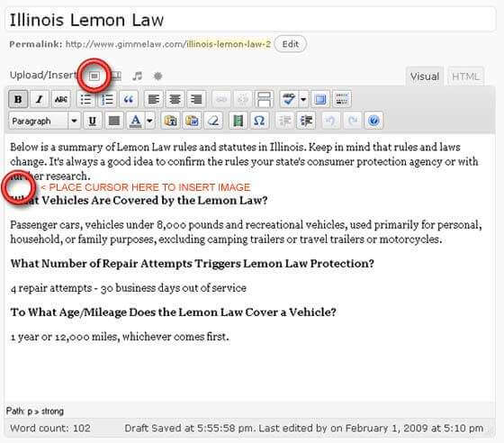Click the Add Audio music note icon

tap(137, 77)
